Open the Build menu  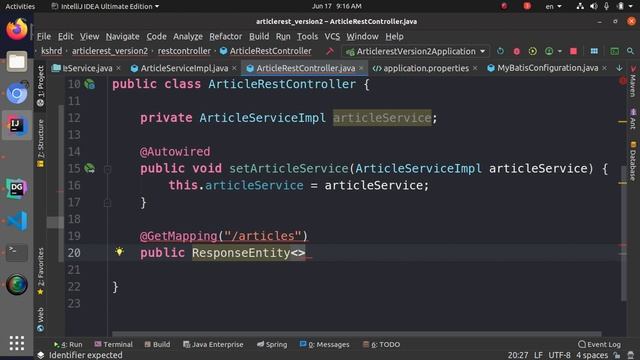click(259, 36)
